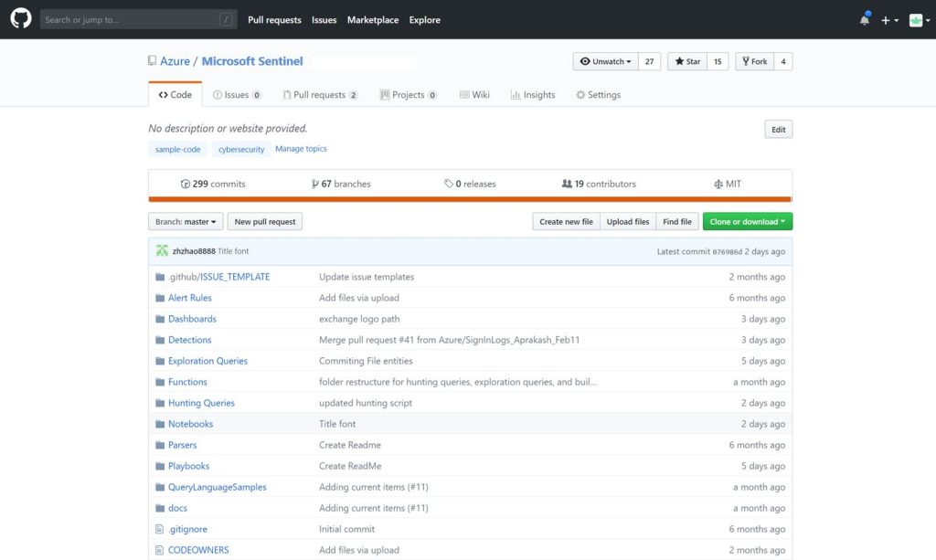Open the Hunting Queries folder link

coord(201,403)
